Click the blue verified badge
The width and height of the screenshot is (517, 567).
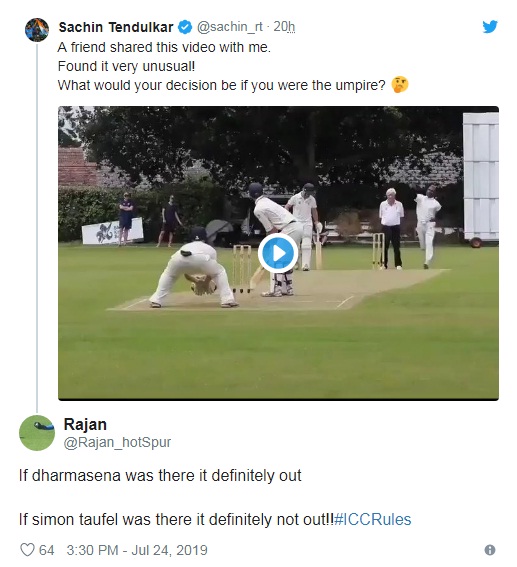(185, 27)
